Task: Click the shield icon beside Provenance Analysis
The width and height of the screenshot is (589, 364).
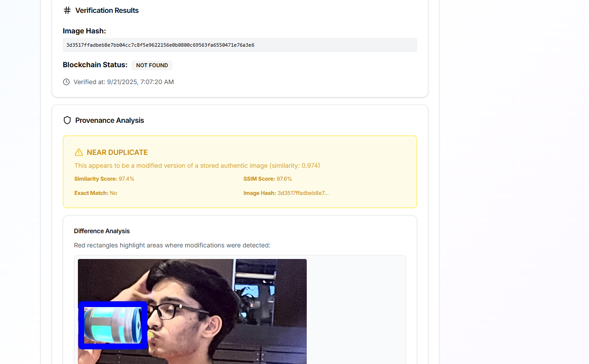Action: point(67,120)
